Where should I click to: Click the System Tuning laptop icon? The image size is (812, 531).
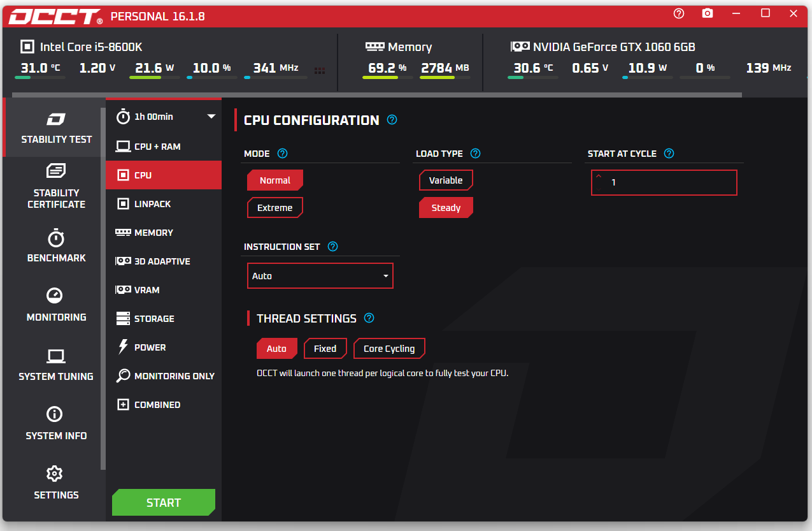tap(56, 356)
